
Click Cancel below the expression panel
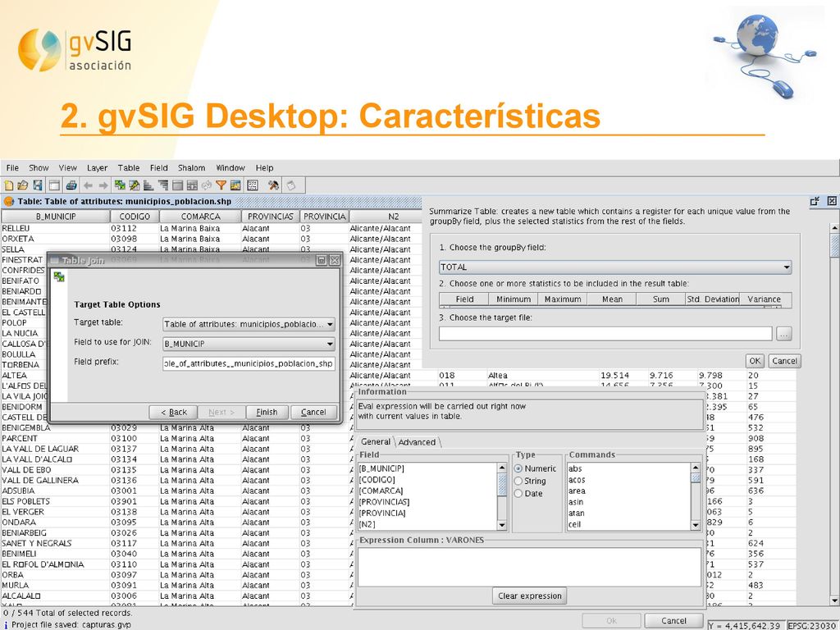tap(674, 621)
